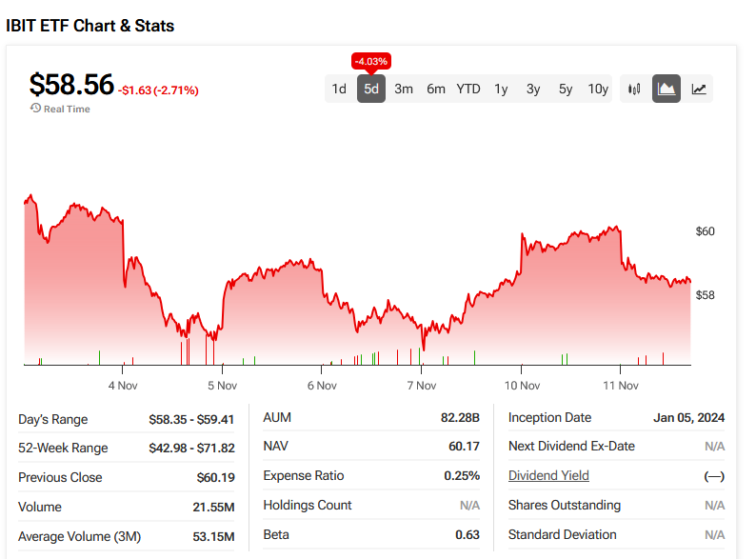The width and height of the screenshot is (756, 559).
Task: Select the area chart type icon
Action: [x=666, y=89]
